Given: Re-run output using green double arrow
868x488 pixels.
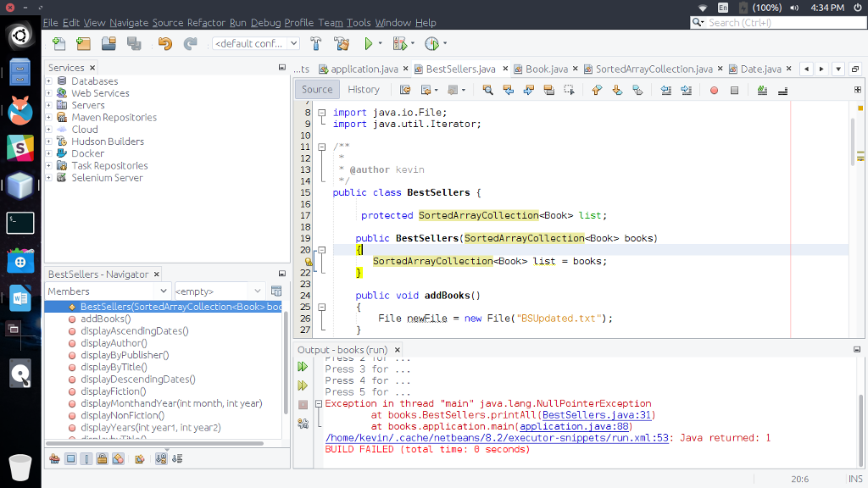Looking at the screenshot, I should click(303, 367).
